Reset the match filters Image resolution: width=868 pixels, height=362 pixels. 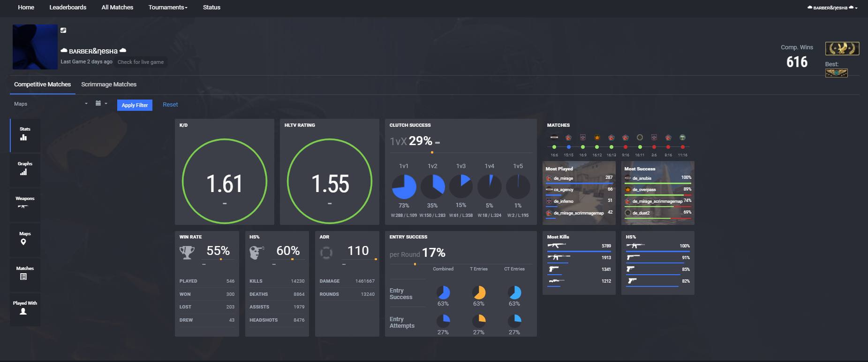point(170,105)
